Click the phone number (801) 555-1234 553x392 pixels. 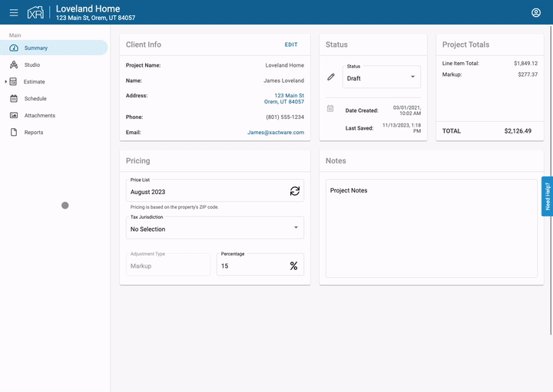point(285,117)
